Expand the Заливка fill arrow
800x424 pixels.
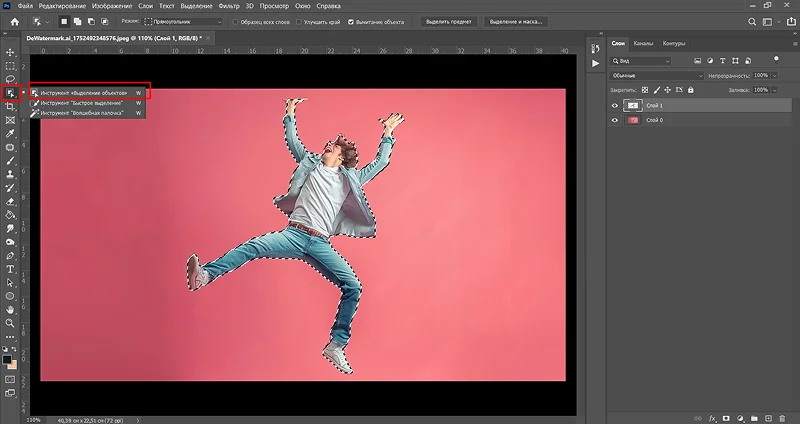pyautogui.click(x=774, y=90)
